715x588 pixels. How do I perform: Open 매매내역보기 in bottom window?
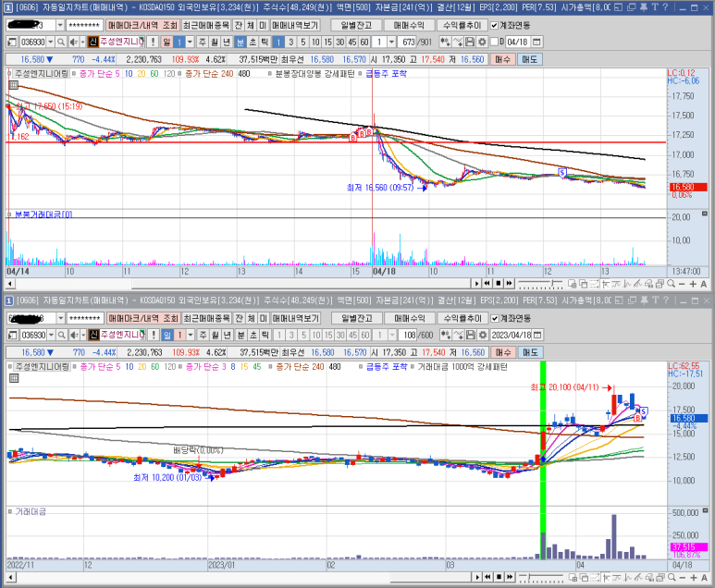[296, 319]
